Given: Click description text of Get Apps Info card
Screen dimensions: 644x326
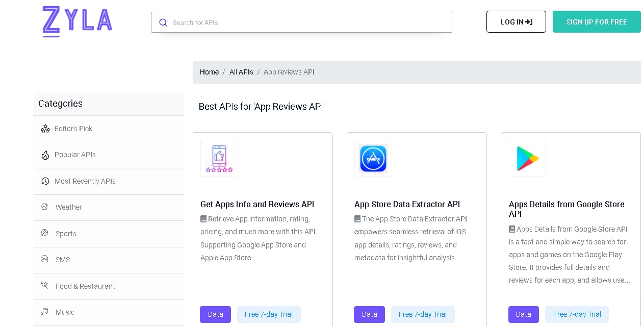Looking at the screenshot, I should click(x=259, y=238).
